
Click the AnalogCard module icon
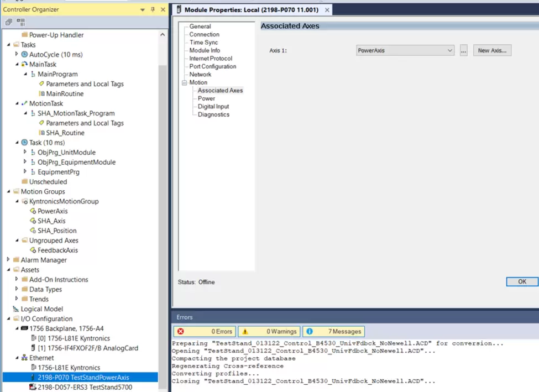pos(33,348)
